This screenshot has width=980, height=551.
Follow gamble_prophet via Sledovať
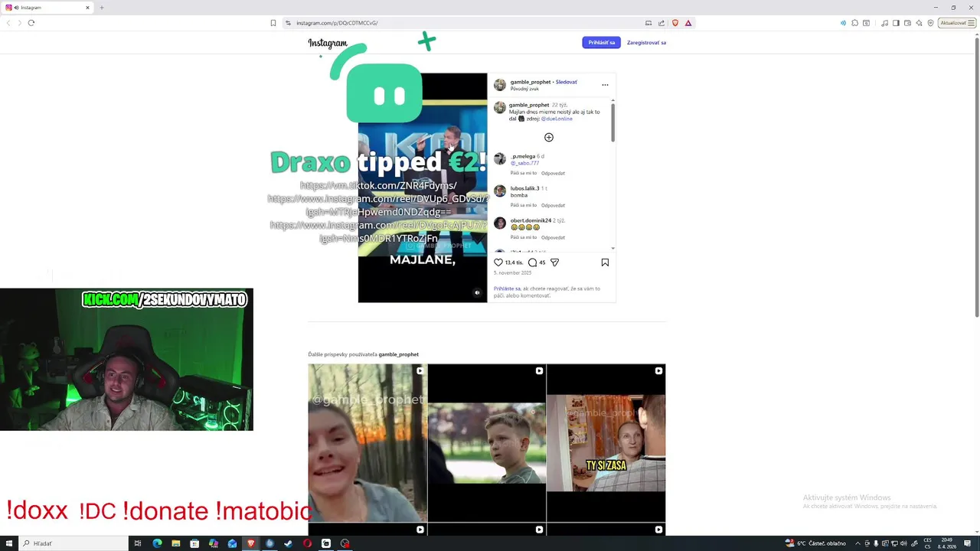click(x=567, y=82)
